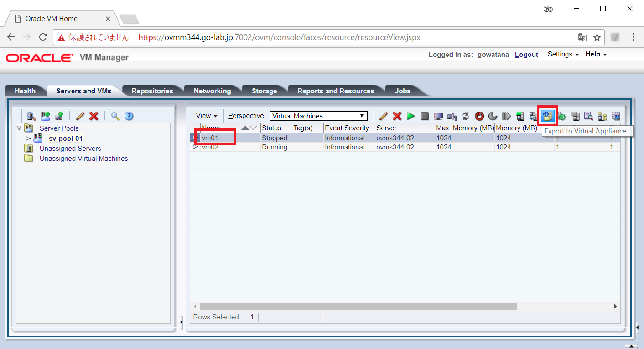The image size is (644, 349).
Task: Click the Restart VM icon
Action: pos(465,116)
